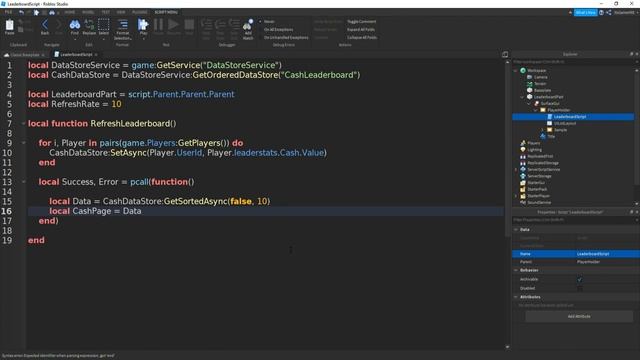Image resolution: width=640 pixels, height=360 pixels.
Task: Click the Explorer panel scrollbar down arrow
Action: click(637, 203)
